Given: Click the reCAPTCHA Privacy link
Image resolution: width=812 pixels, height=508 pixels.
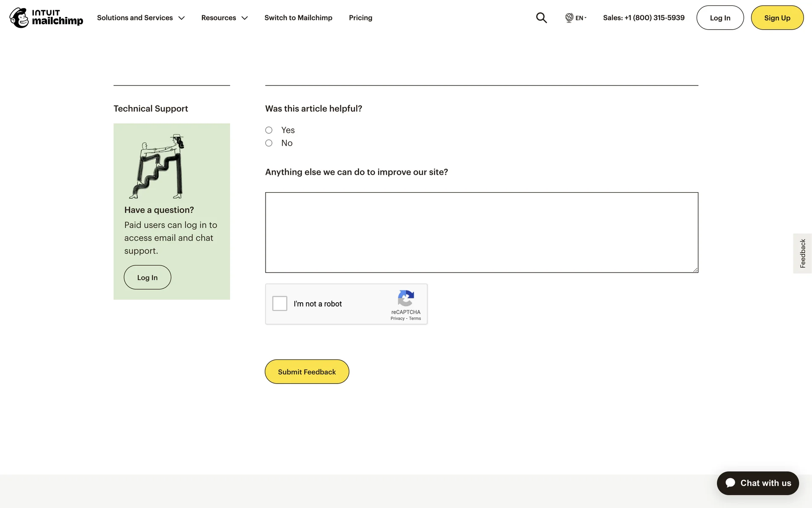Looking at the screenshot, I should (x=397, y=319).
